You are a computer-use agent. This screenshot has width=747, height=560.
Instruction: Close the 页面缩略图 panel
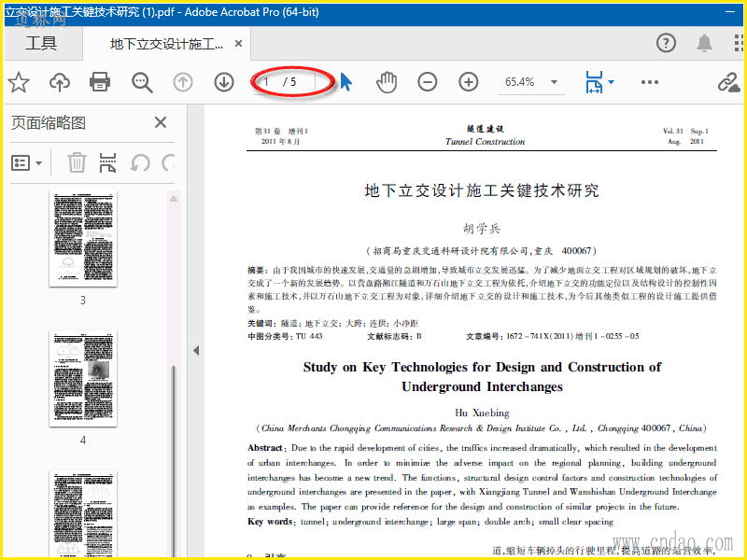[161, 122]
